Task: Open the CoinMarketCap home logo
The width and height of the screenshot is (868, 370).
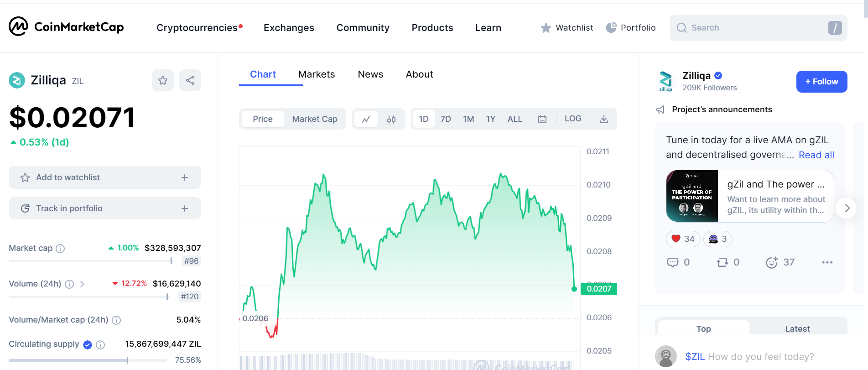Action: (x=66, y=27)
